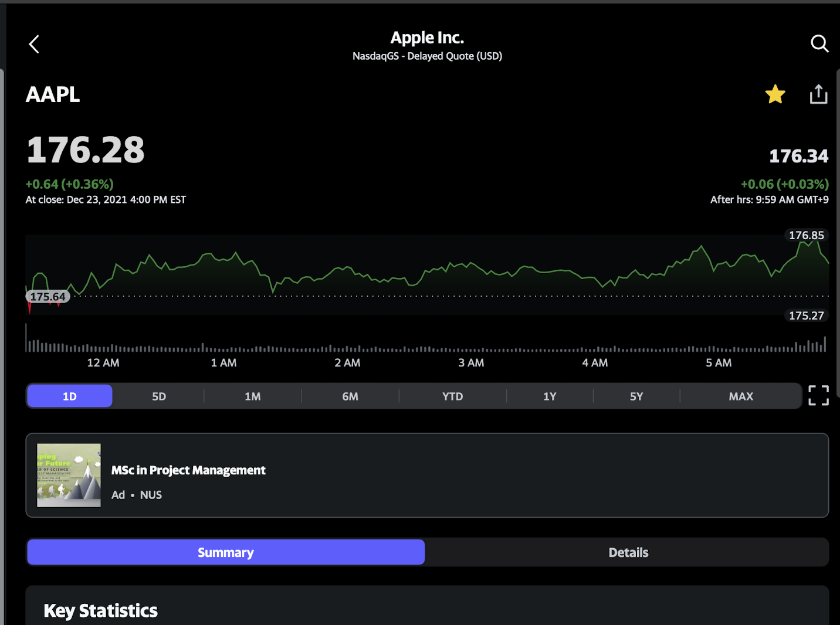Screen dimensions: 840x625
Task: Toggle the yellow favorite star
Action: click(x=775, y=94)
